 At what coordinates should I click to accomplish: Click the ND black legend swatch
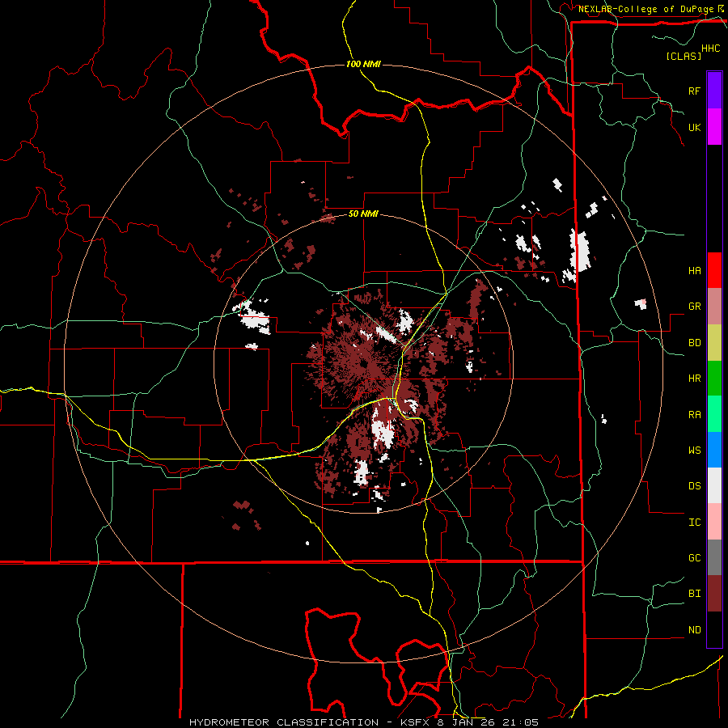click(x=714, y=629)
